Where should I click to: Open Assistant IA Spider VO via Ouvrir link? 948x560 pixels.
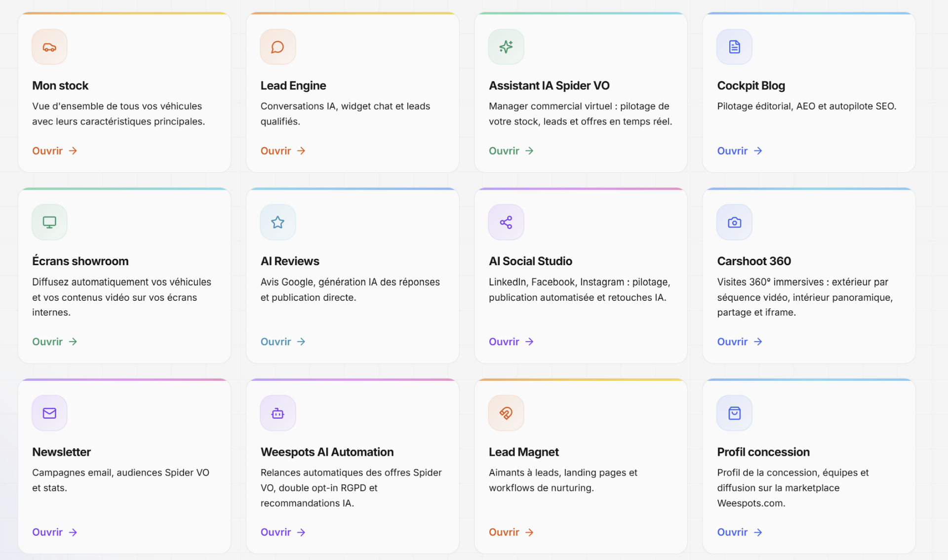[511, 151]
